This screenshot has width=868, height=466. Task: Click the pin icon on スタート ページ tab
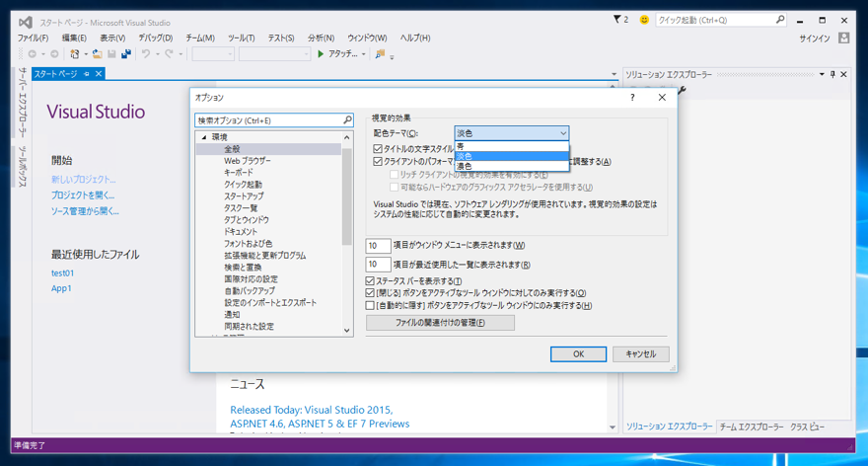pyautogui.click(x=87, y=74)
